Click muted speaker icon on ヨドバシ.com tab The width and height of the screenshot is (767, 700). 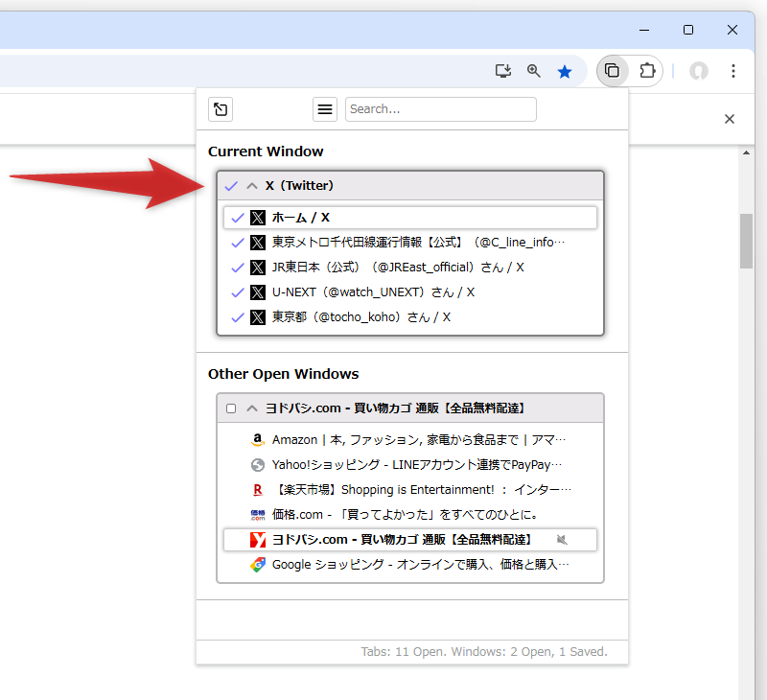562,540
